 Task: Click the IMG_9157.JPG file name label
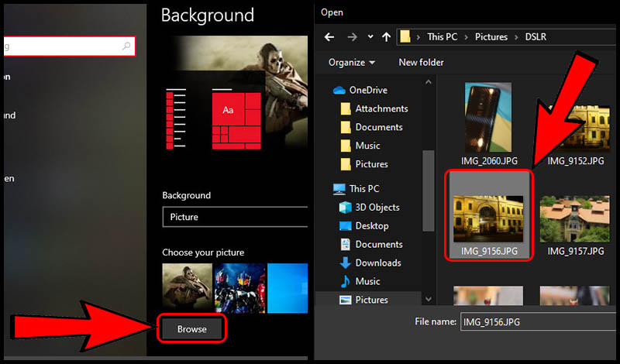click(x=576, y=252)
